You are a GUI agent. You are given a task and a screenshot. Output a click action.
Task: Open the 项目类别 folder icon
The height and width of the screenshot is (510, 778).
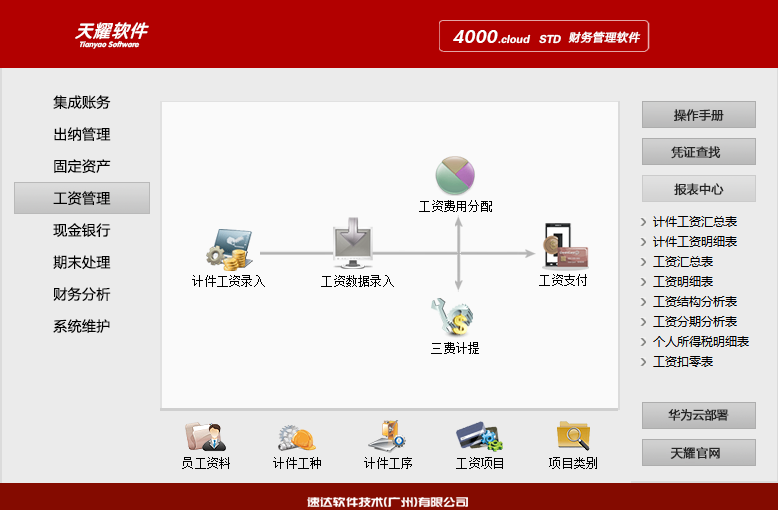(x=573, y=435)
